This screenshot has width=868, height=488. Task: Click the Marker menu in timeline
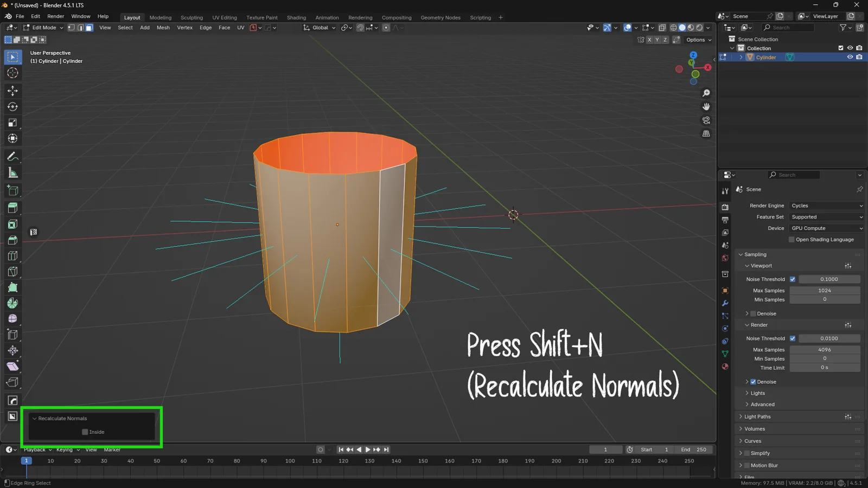tap(112, 450)
